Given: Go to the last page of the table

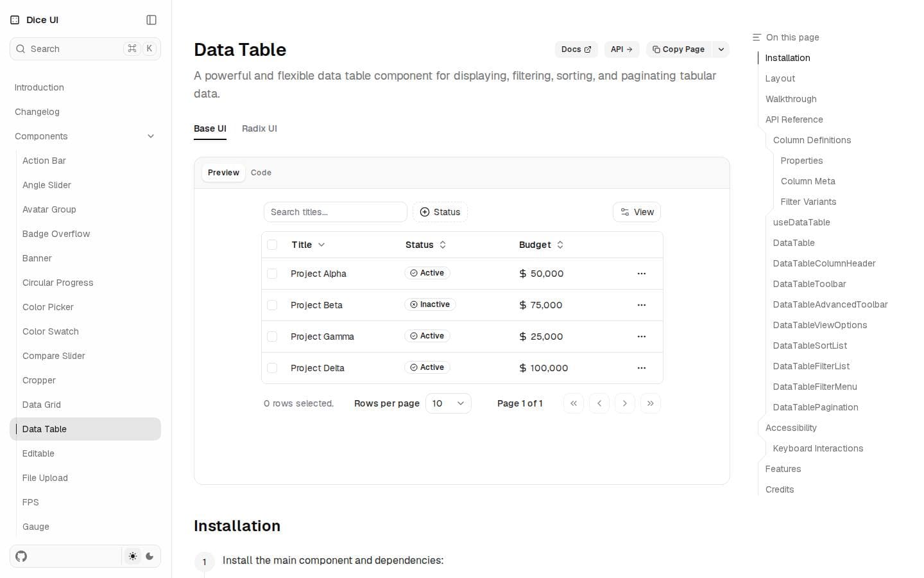Looking at the screenshot, I should click(651, 403).
